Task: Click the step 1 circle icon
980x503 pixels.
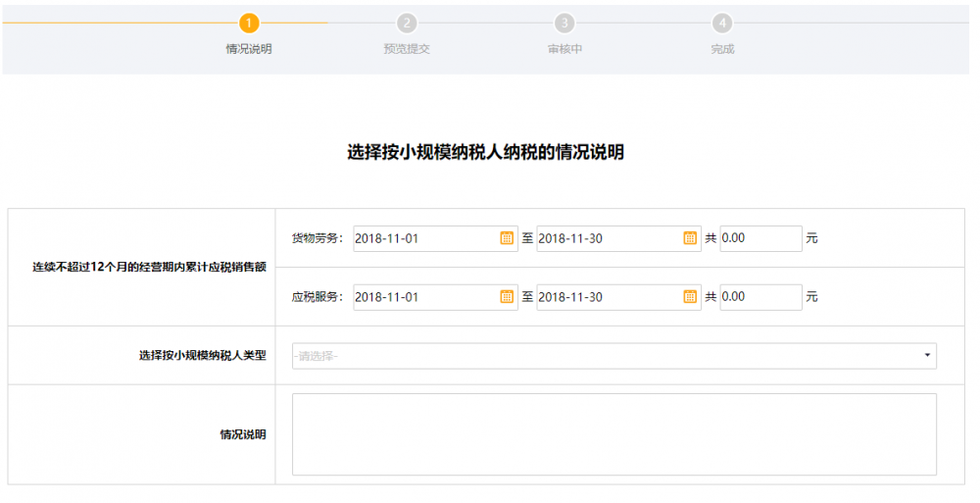Action: [x=250, y=23]
